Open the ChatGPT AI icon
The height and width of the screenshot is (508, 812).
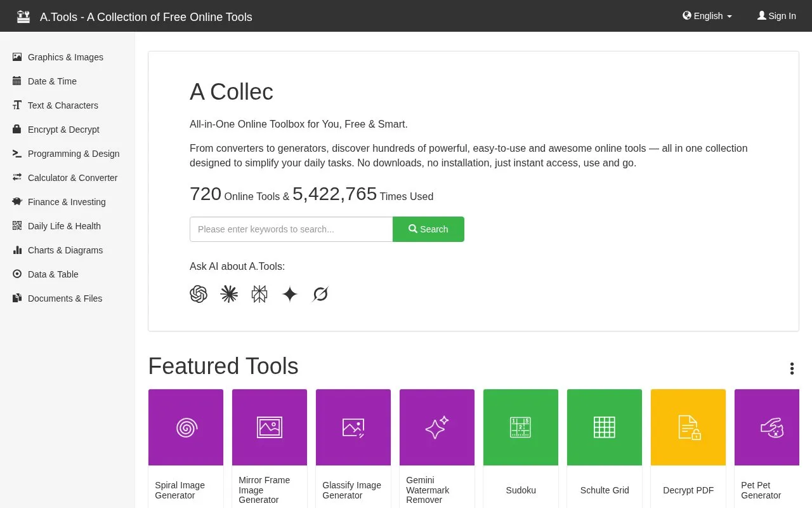tap(199, 294)
